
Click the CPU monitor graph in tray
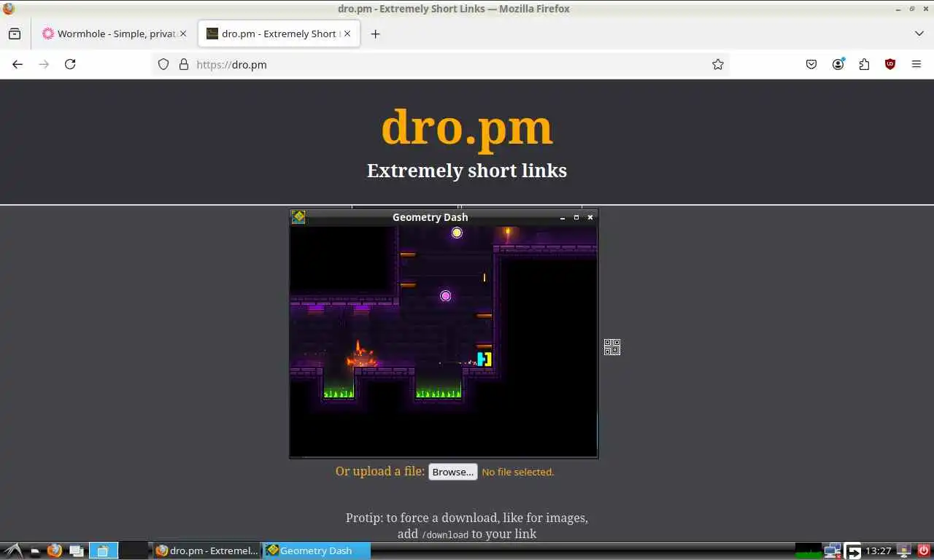pyautogui.click(x=808, y=551)
